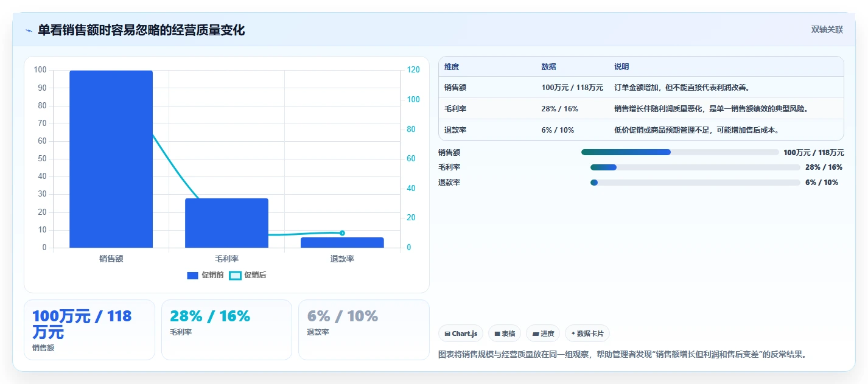The image size is (868, 384).
Task: Click the 毛利率 label on the chart x-axis
Action: (226, 259)
